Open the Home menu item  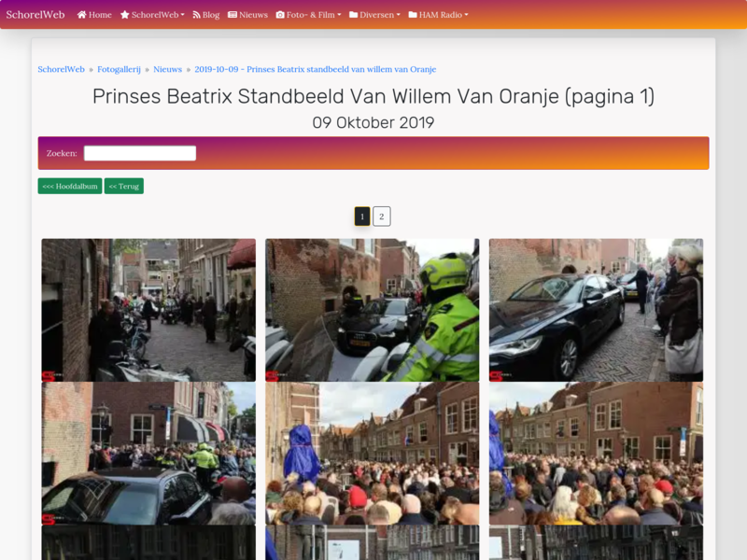tap(94, 15)
